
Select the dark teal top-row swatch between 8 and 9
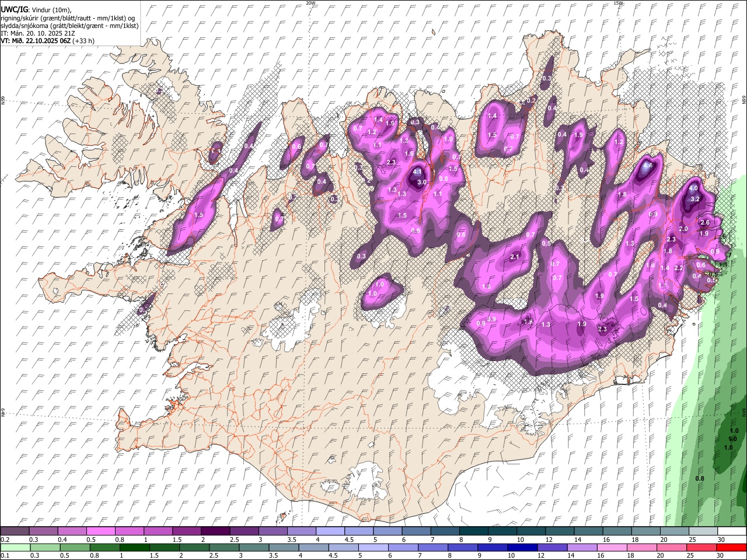click(x=473, y=531)
